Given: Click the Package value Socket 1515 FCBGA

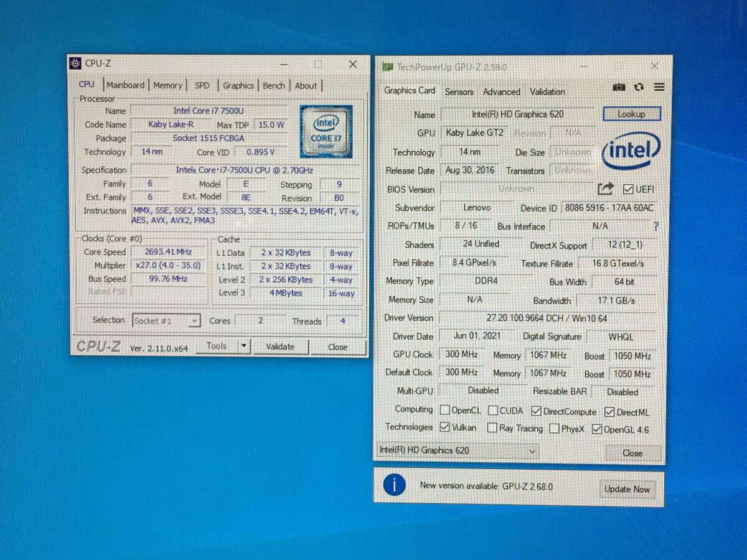Looking at the screenshot, I should [209, 138].
